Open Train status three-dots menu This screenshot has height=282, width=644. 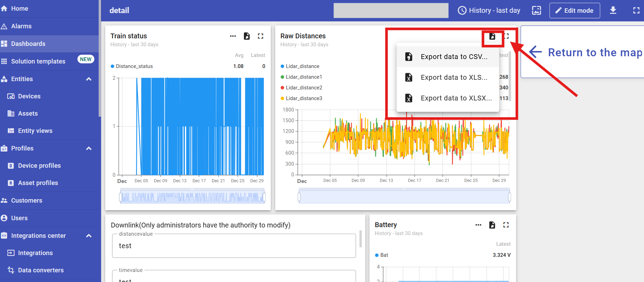point(233,36)
